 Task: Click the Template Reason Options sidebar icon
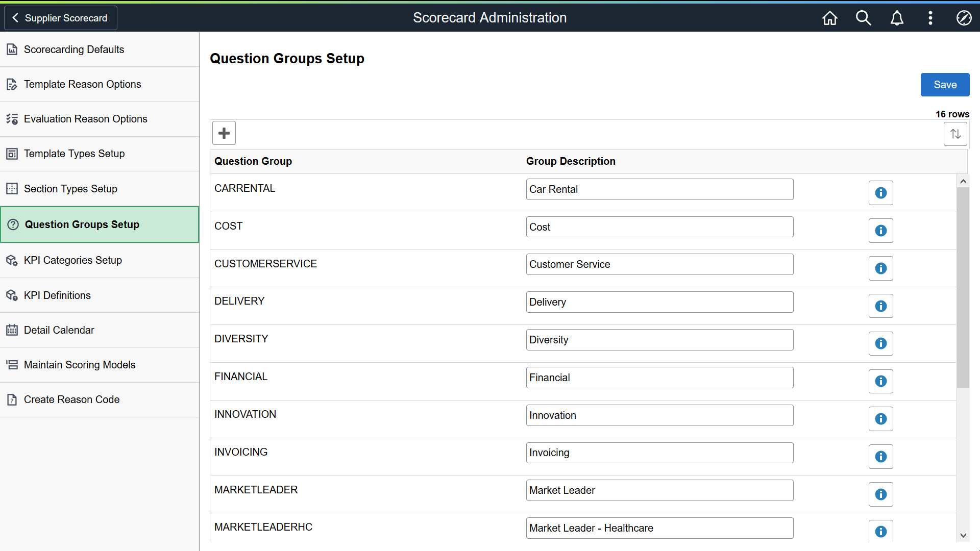(x=12, y=84)
